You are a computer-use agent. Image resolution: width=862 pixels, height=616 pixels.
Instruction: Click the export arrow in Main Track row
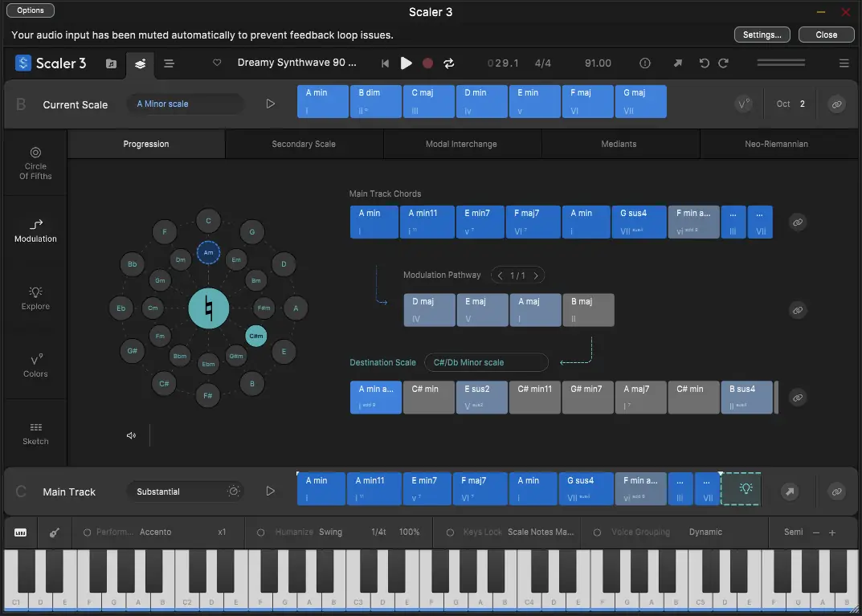click(790, 492)
